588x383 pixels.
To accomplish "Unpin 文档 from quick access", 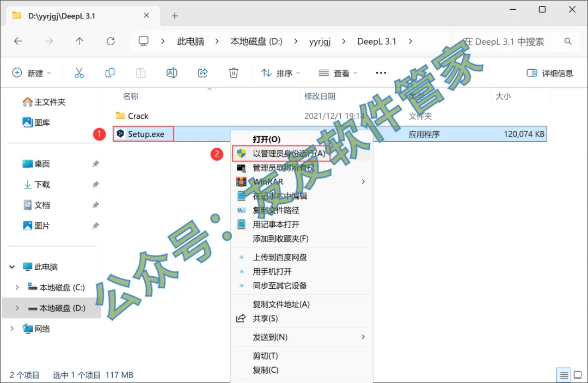I will point(96,205).
